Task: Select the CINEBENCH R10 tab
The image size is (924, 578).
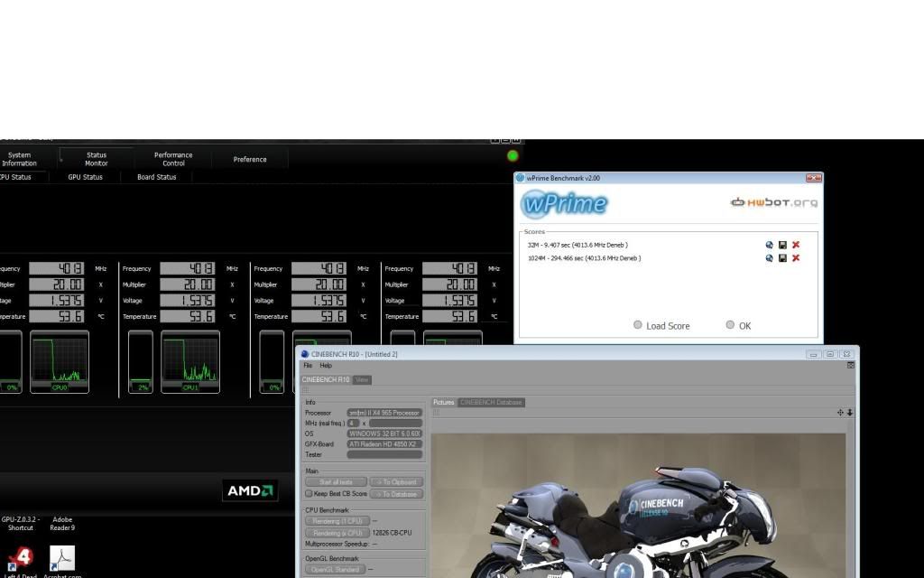Action: click(x=326, y=380)
